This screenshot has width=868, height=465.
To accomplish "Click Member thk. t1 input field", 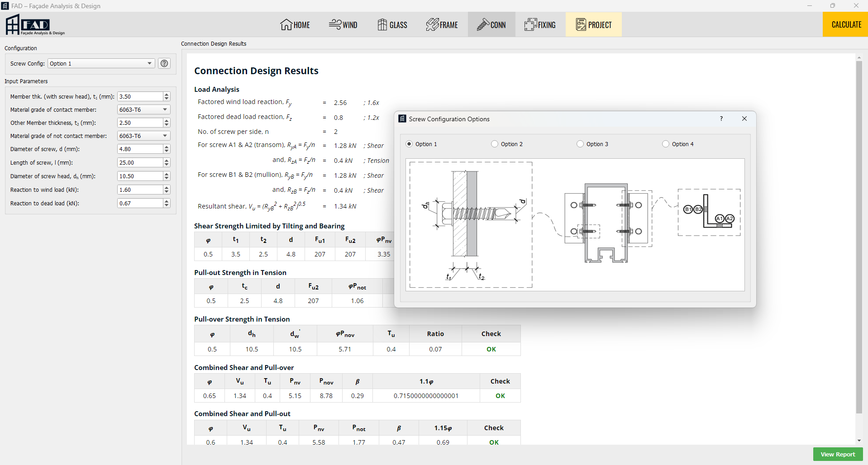I will coord(140,96).
